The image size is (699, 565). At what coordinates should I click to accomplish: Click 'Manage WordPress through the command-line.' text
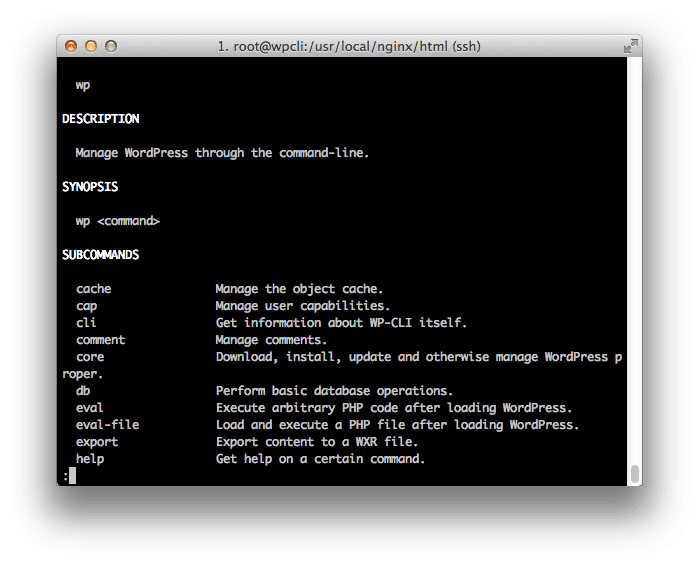(x=222, y=153)
